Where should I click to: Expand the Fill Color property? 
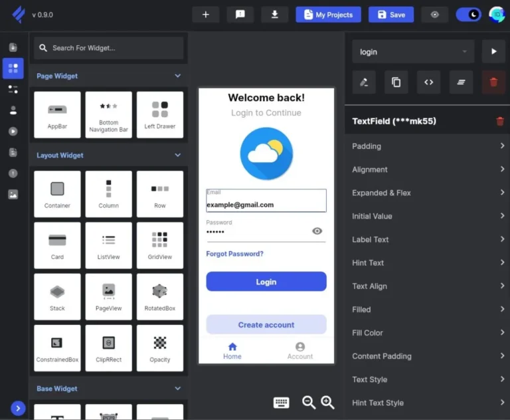point(428,333)
